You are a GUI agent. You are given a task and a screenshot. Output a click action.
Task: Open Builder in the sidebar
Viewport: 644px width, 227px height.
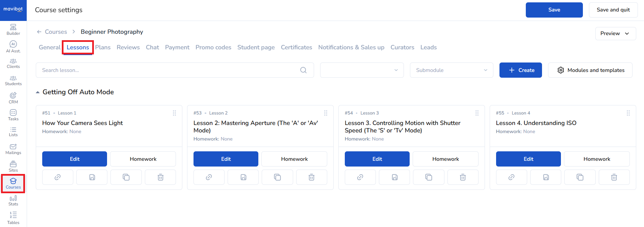click(13, 29)
